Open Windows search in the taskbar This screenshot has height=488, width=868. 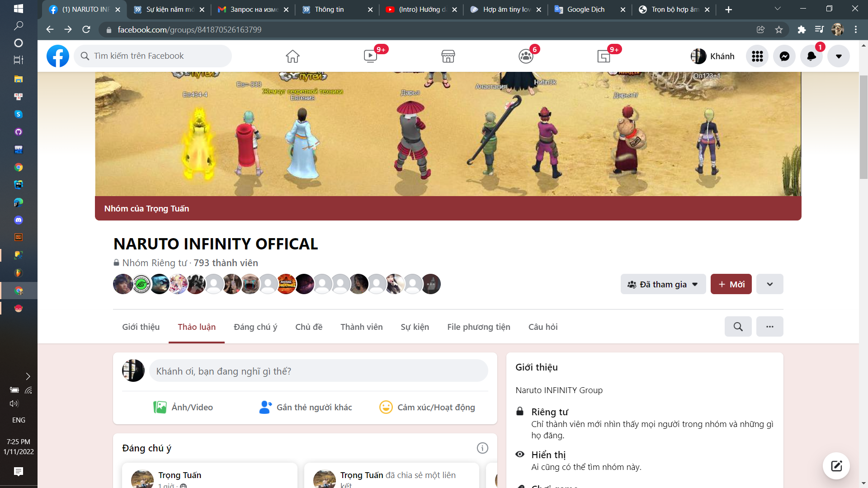19,26
